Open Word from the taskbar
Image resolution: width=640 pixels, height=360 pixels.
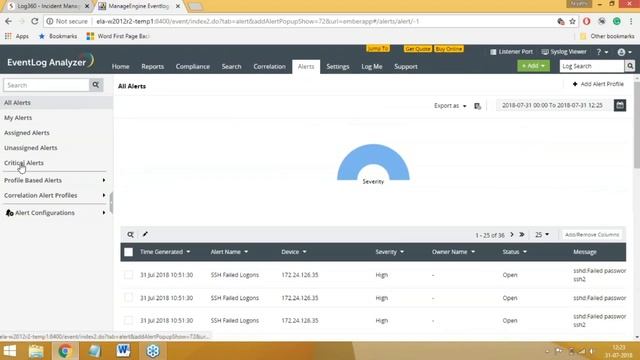tap(123, 351)
